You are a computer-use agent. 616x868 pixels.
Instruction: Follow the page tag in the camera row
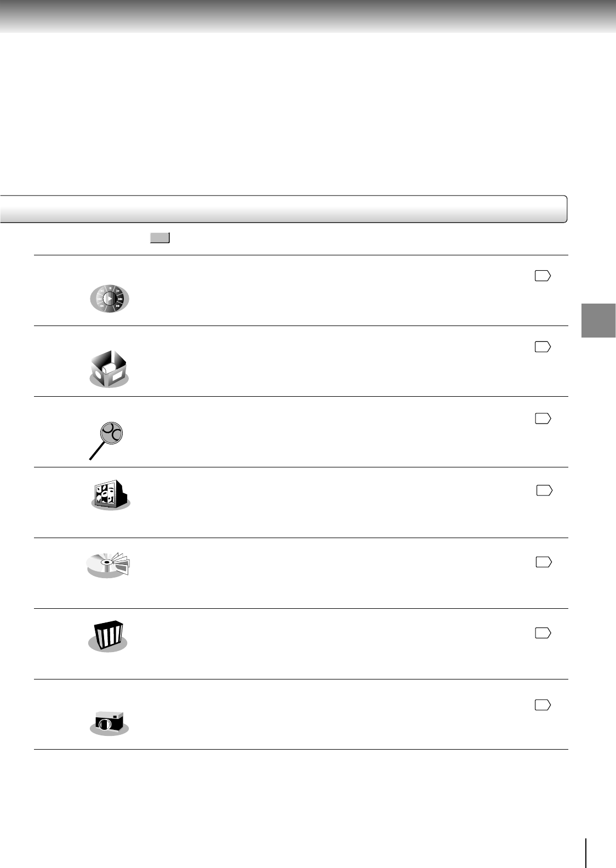543,705
